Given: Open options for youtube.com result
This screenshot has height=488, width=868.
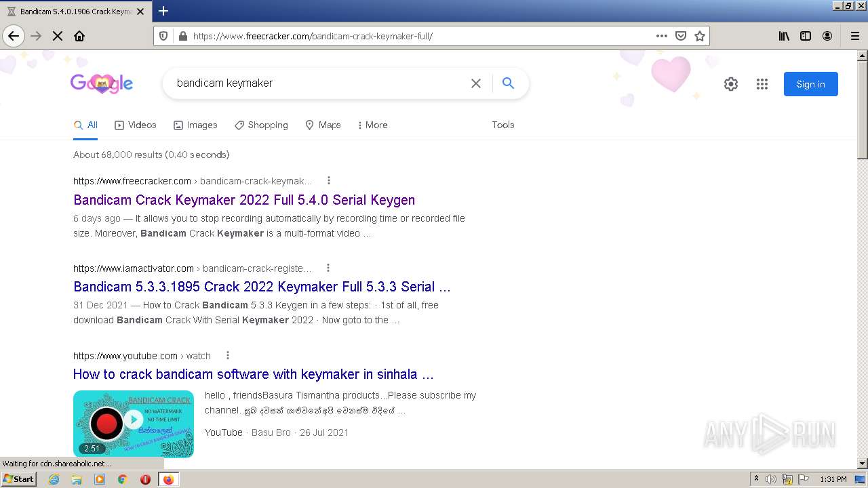Looking at the screenshot, I should (x=228, y=355).
